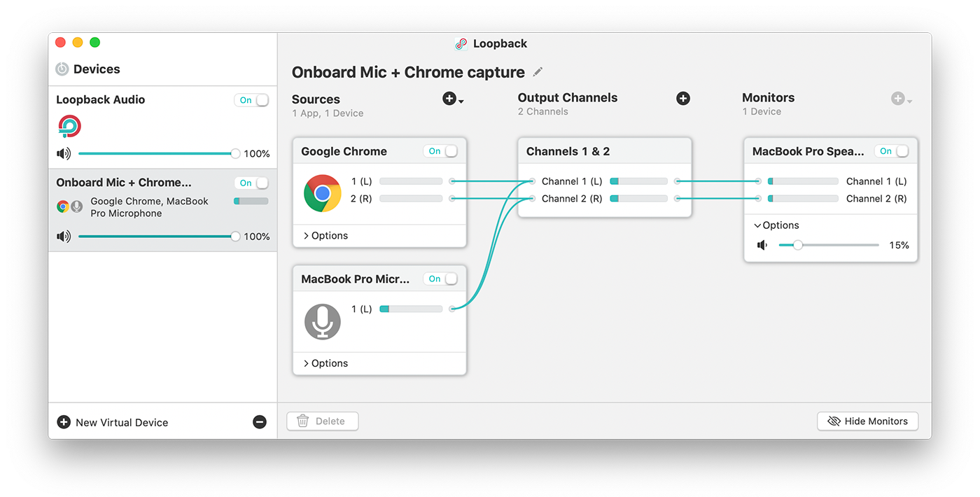Click the speaker icon under Loopback Audio
This screenshot has width=980, height=497.
point(64,154)
